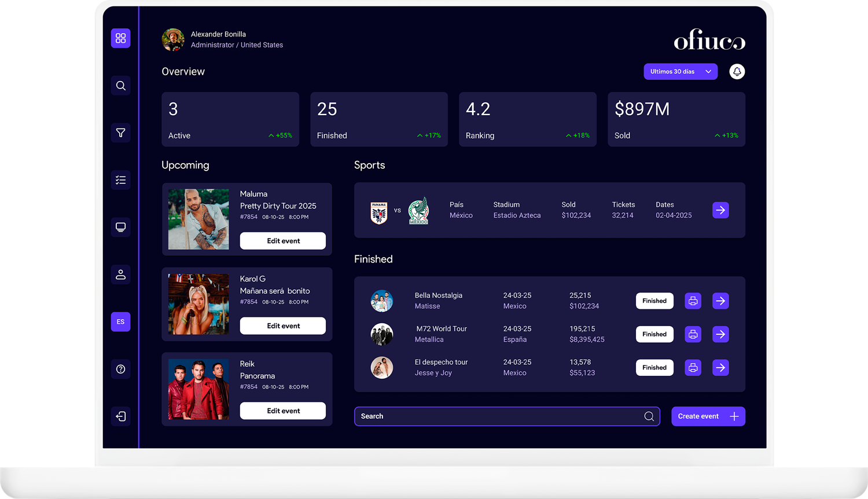Print the Bella Nostalgia event report

click(693, 301)
